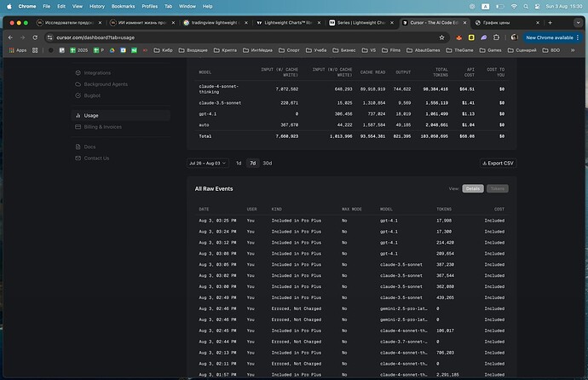Open the Jul 26 - Aug 03 date range dropdown
Viewport: 588px width, 380px height.
[207, 163]
